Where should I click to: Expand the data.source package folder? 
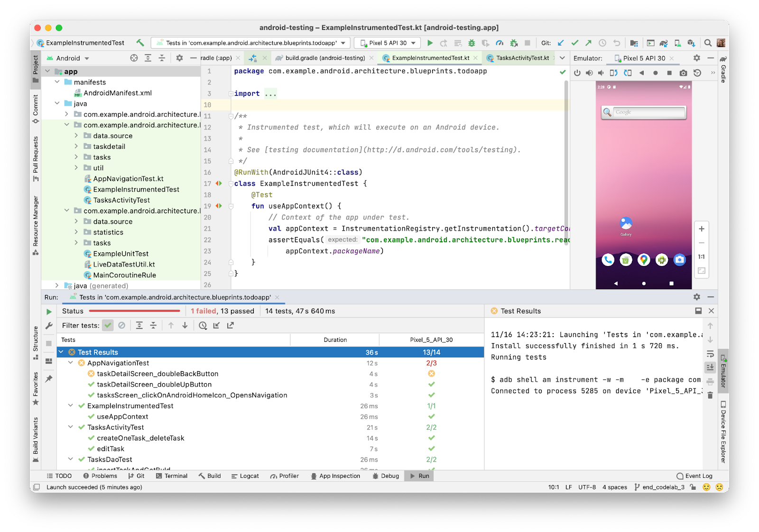click(x=76, y=136)
